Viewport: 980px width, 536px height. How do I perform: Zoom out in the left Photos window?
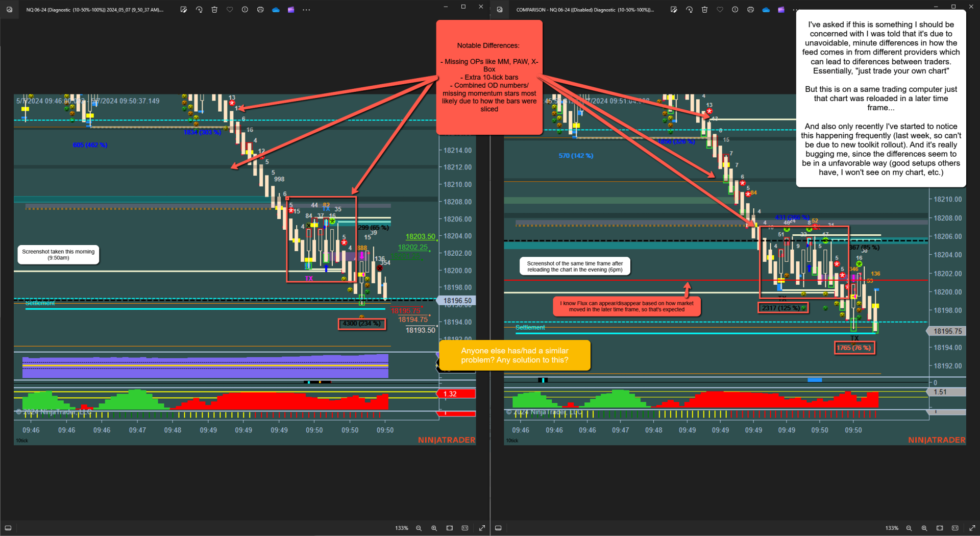419,528
